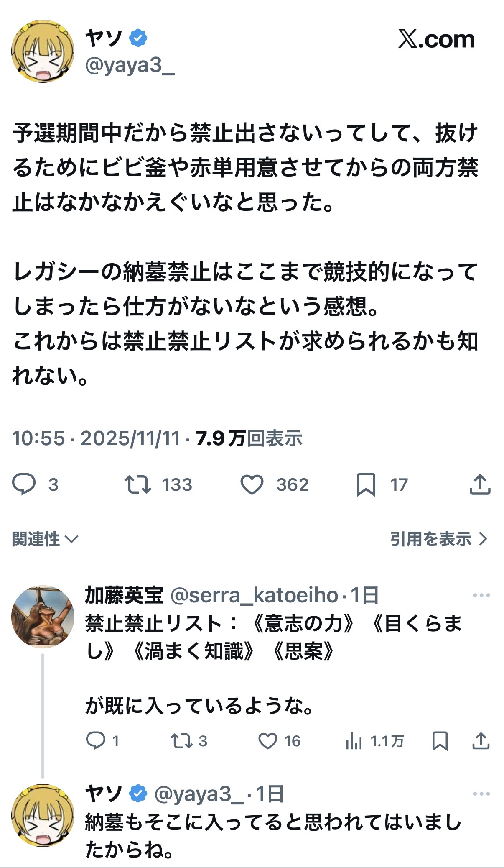The width and height of the screenshot is (504, 868).
Task: Open 加藤英宝's profile picture
Action: (x=43, y=617)
